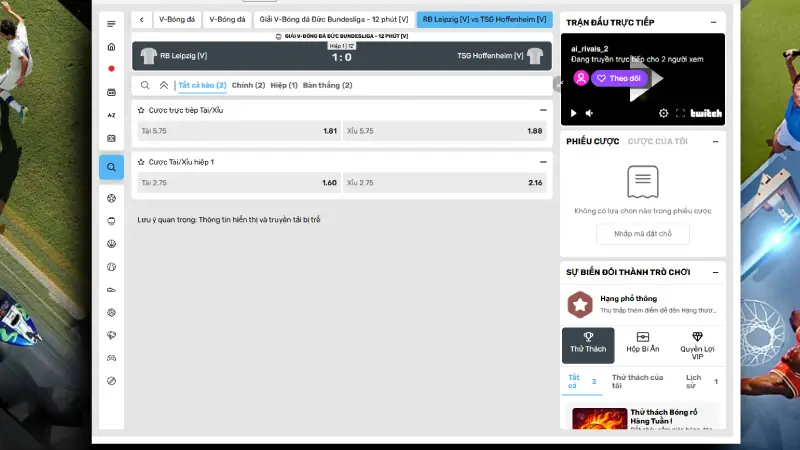Enter fullscreen on the Twitch player
Viewport: 800px width, 450px height.
pos(681,114)
